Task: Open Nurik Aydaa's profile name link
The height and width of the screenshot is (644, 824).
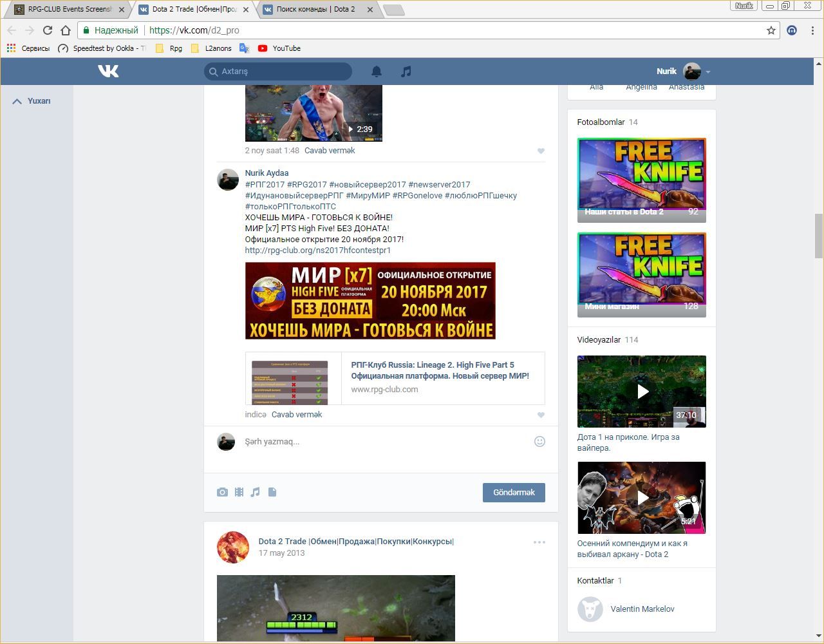Action: (x=267, y=173)
